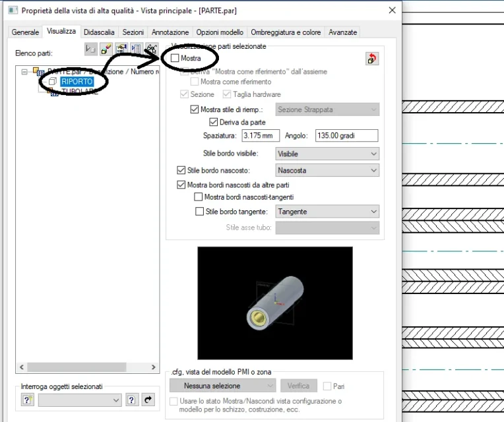This screenshot has height=422, width=504.
Task: Select the Visualizza tab
Action: click(x=61, y=31)
